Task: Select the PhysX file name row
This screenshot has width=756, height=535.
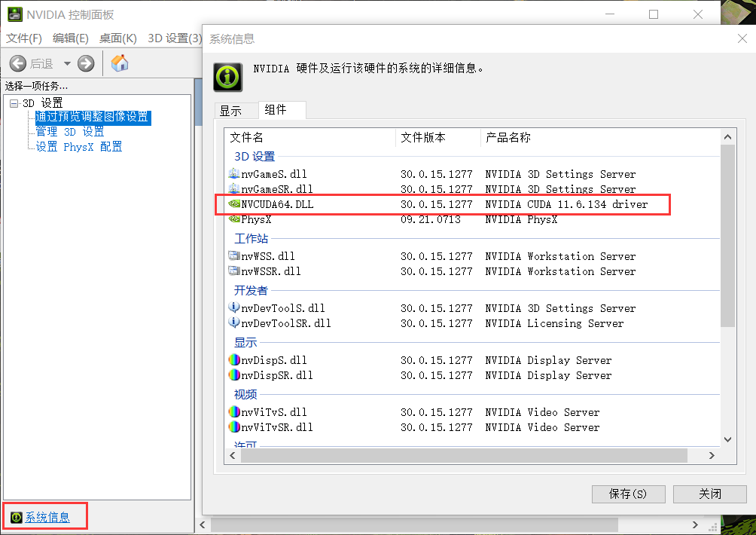Action: click(x=256, y=219)
